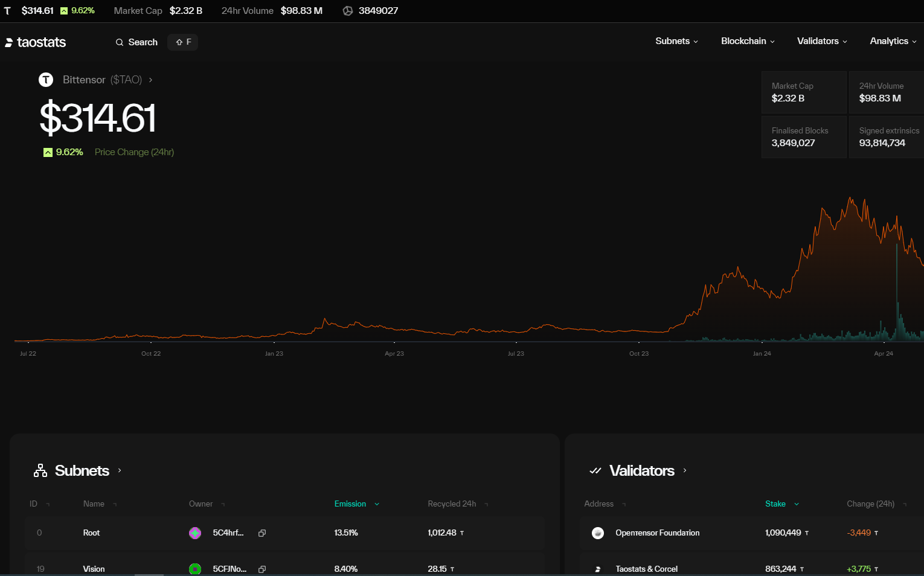Open the Validators navigation dropdown
The image size is (924, 576).
click(822, 41)
